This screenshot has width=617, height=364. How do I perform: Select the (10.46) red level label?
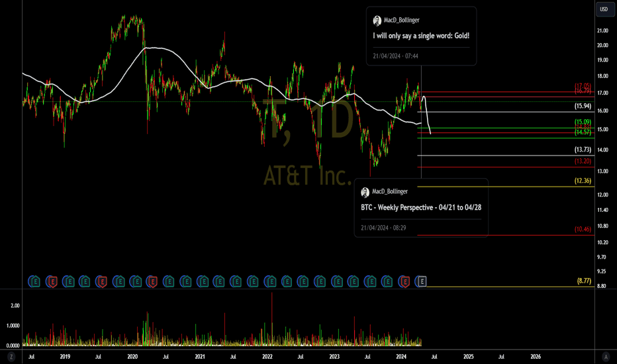(x=583, y=229)
